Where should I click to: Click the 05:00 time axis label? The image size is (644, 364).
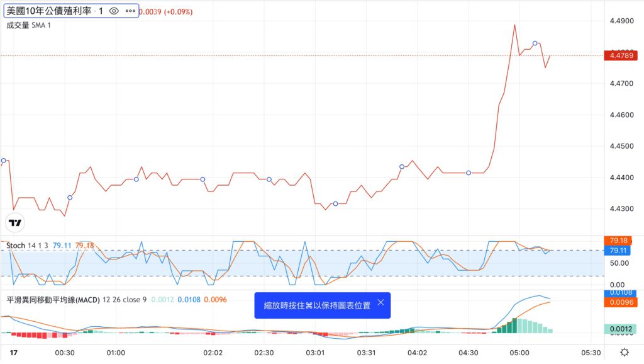point(519,353)
